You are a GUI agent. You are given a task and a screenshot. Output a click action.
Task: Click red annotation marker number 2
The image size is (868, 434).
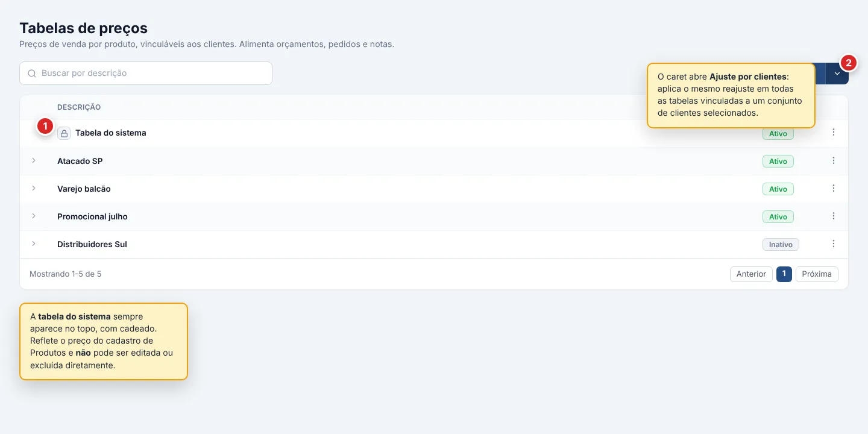point(848,62)
